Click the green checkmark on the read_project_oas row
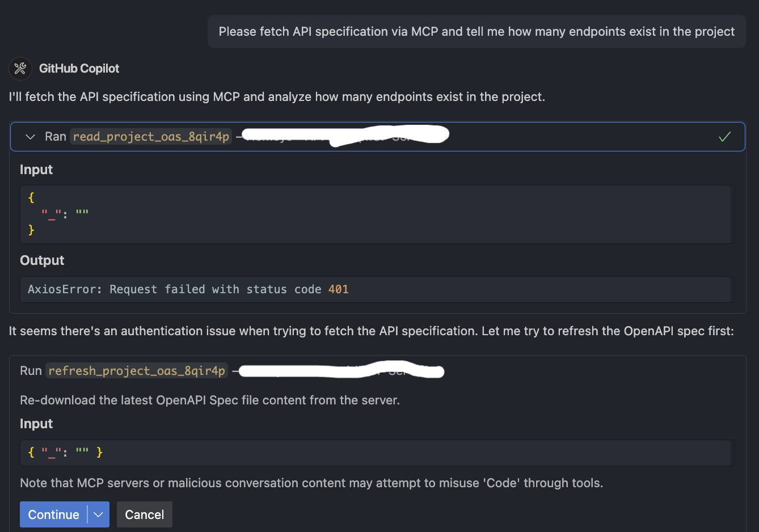This screenshot has width=759, height=532. [724, 137]
